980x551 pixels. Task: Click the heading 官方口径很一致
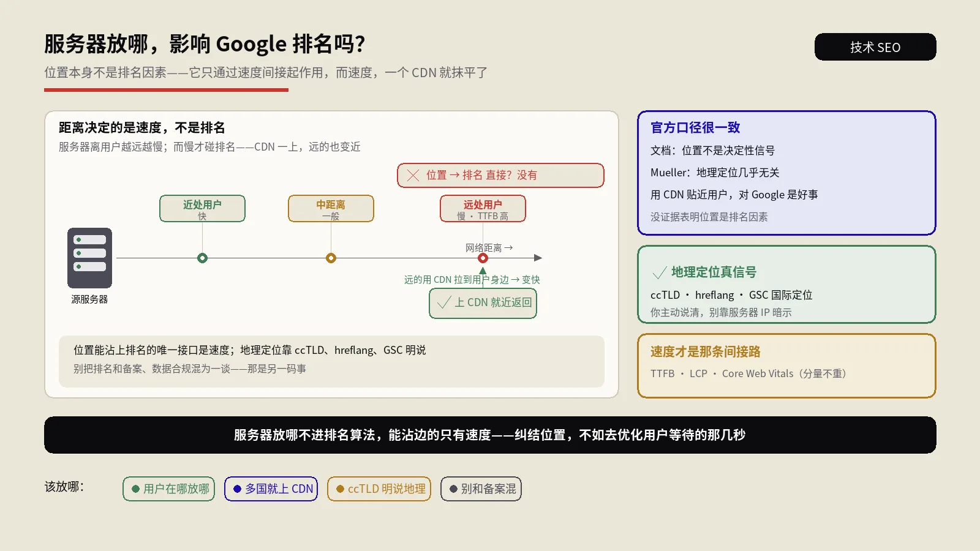695,127
